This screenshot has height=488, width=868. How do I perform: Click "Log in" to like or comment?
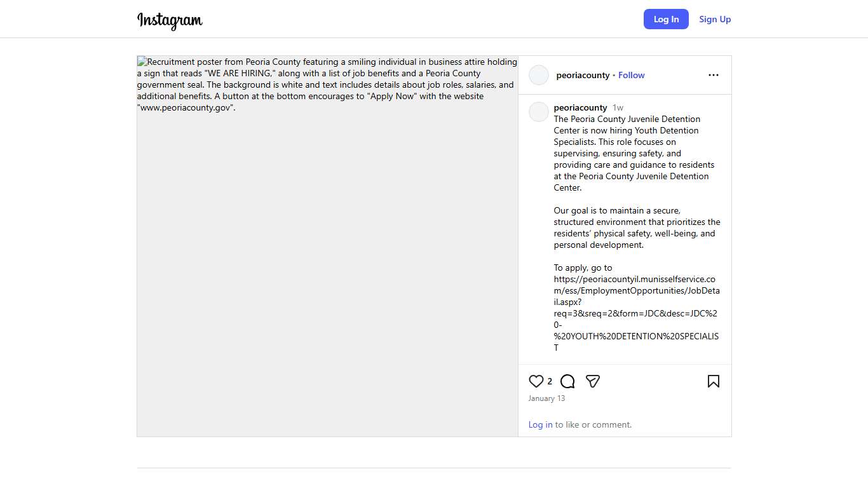coord(540,424)
